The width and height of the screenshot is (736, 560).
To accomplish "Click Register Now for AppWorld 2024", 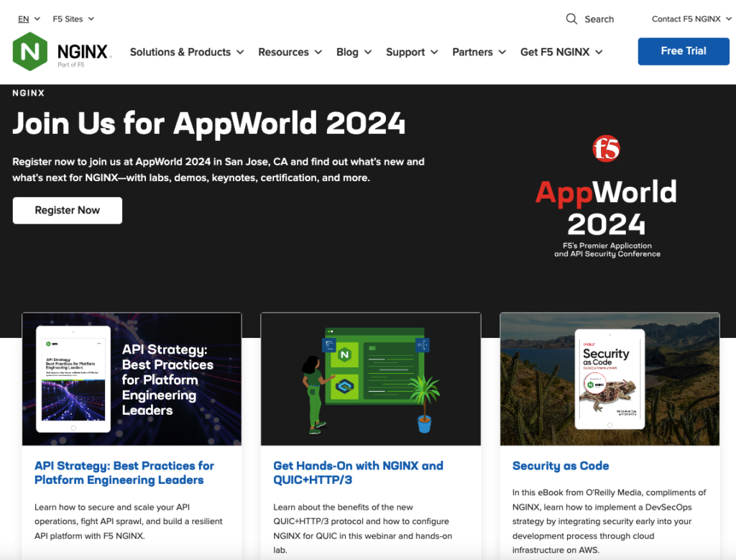I will click(x=67, y=210).
